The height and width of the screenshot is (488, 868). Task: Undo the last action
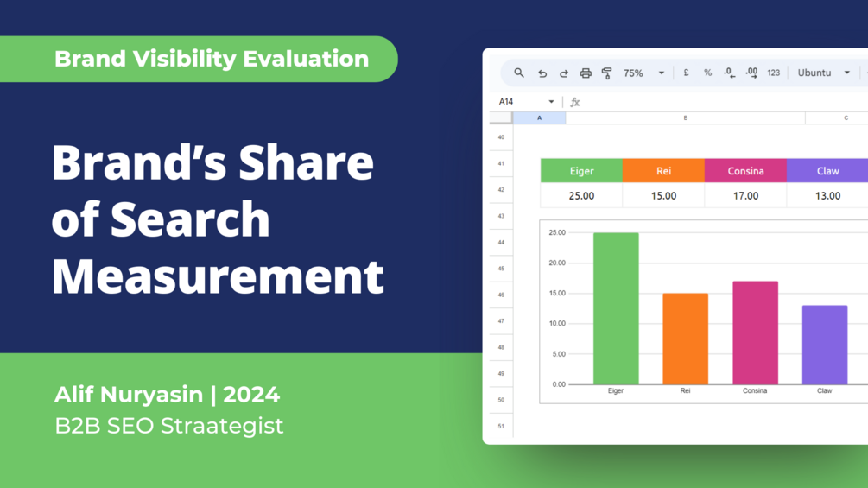point(542,73)
